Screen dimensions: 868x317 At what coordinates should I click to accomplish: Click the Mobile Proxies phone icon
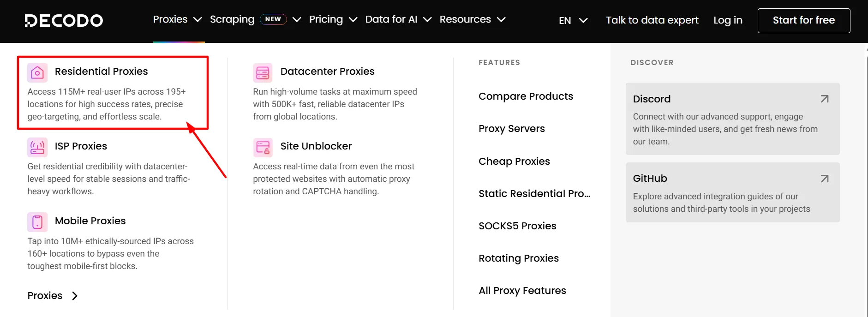point(37,222)
